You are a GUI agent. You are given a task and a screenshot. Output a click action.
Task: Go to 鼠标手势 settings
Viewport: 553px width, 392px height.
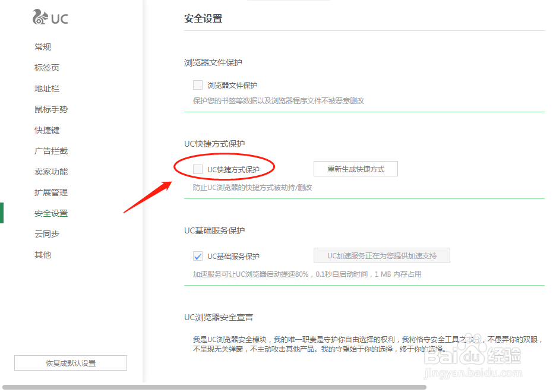click(x=51, y=109)
